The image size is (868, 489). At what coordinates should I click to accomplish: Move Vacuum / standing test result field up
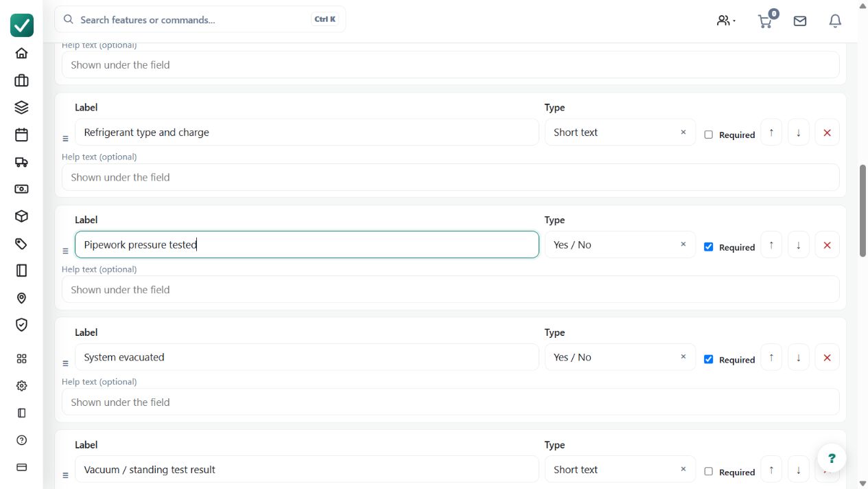coord(771,470)
